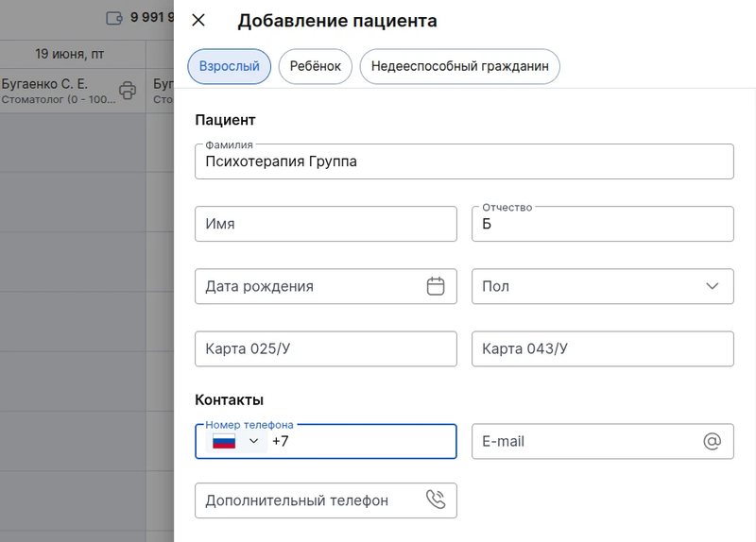Open the birth date calendar icon
The height and width of the screenshot is (542, 756).
tap(436, 286)
